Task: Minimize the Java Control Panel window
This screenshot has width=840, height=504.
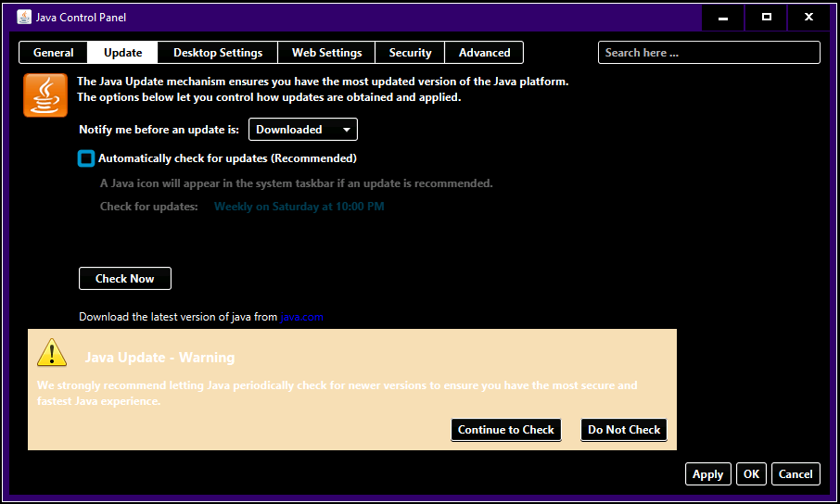Action: 723,17
